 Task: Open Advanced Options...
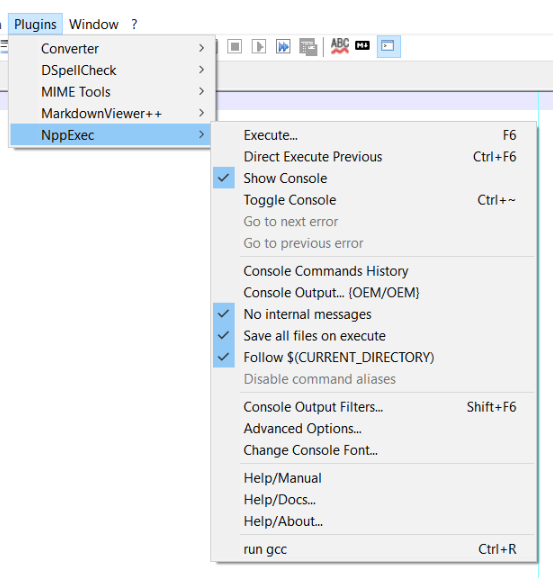click(374, 428)
